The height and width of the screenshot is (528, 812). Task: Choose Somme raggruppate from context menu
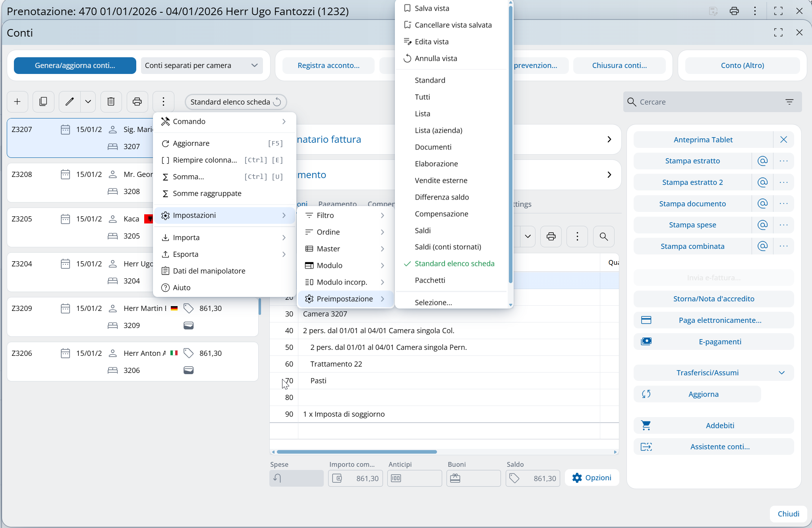(x=207, y=194)
